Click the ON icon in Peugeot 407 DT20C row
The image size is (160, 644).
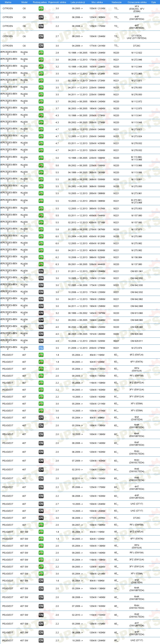pos(41,518)
